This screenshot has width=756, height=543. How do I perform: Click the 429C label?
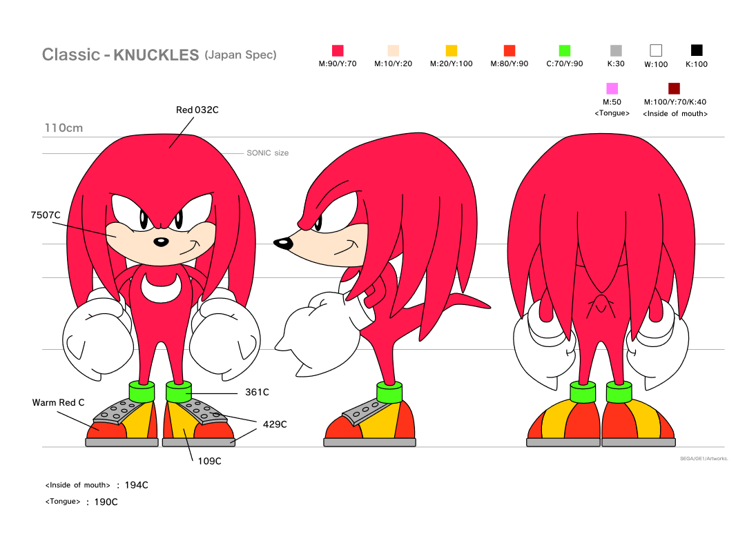[x=275, y=424]
